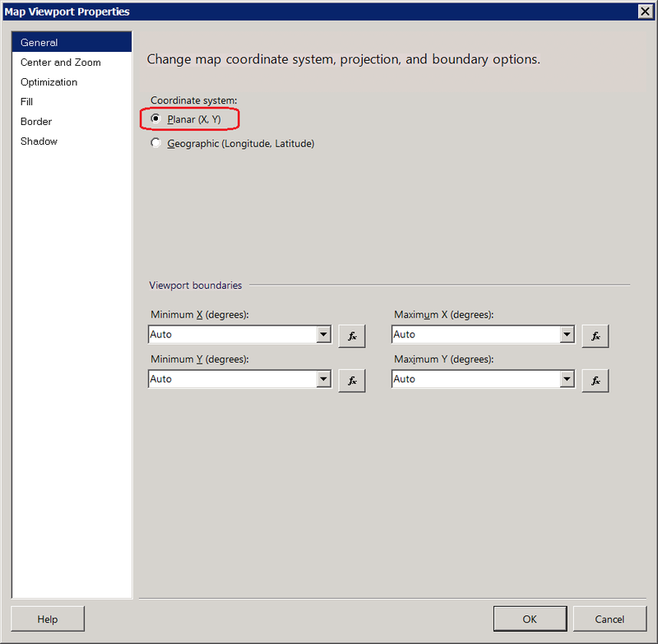This screenshot has height=644, width=658.
Task: Switch to the Center and Zoom page
Action: (59, 62)
